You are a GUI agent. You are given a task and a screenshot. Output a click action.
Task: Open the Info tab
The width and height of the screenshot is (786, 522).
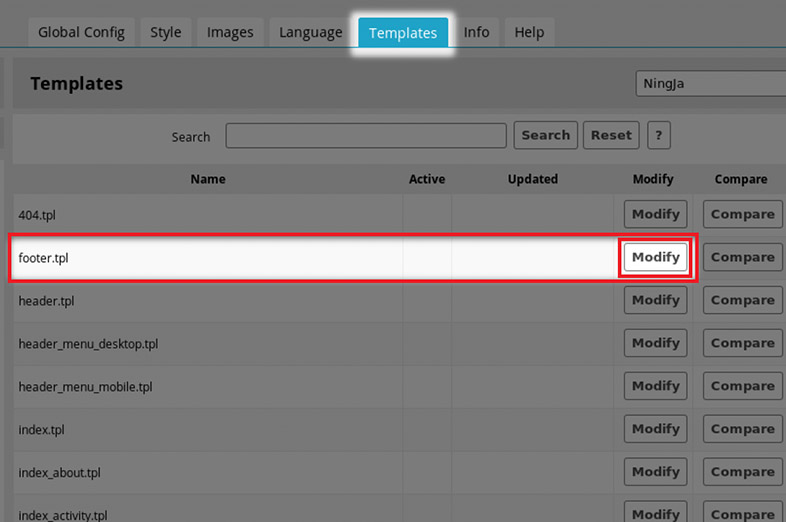[477, 32]
